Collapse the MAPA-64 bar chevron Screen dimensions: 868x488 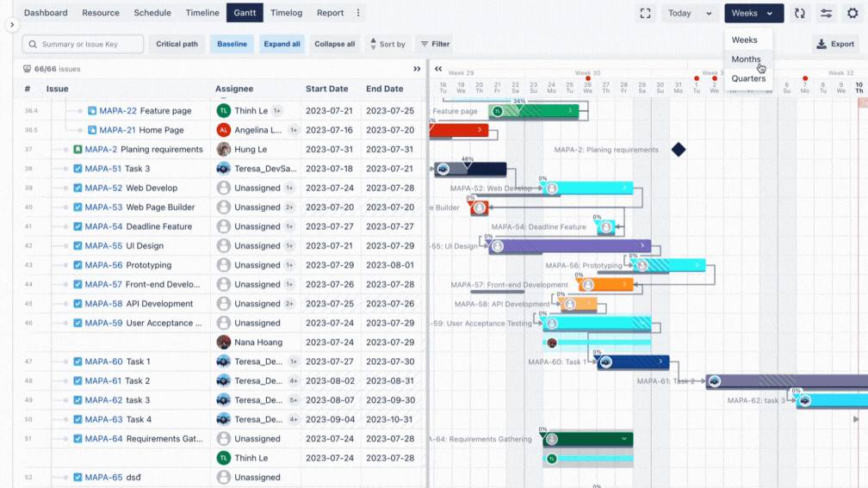[x=624, y=439]
